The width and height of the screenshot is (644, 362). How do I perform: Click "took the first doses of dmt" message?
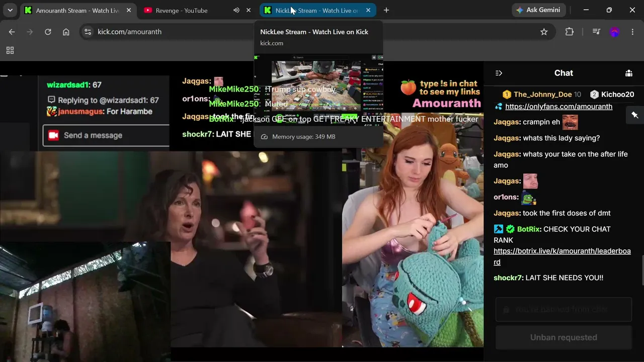pos(567,213)
